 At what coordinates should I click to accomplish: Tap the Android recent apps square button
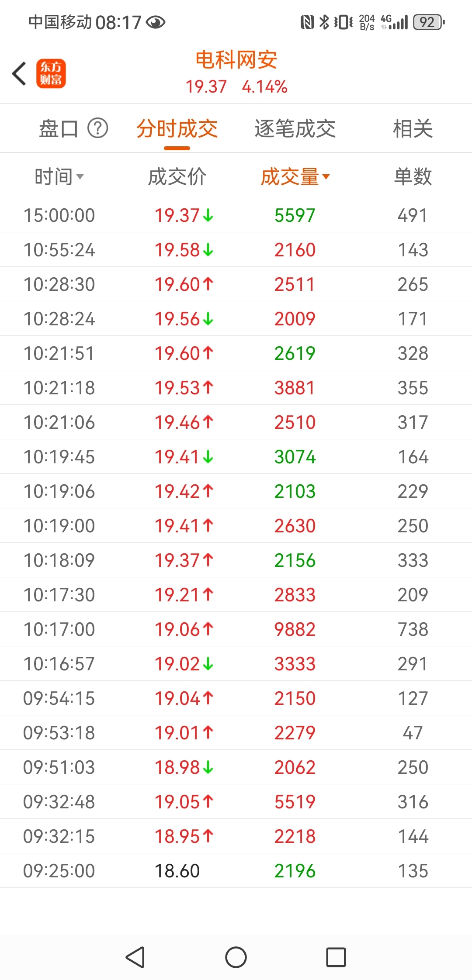pyautogui.click(x=336, y=957)
